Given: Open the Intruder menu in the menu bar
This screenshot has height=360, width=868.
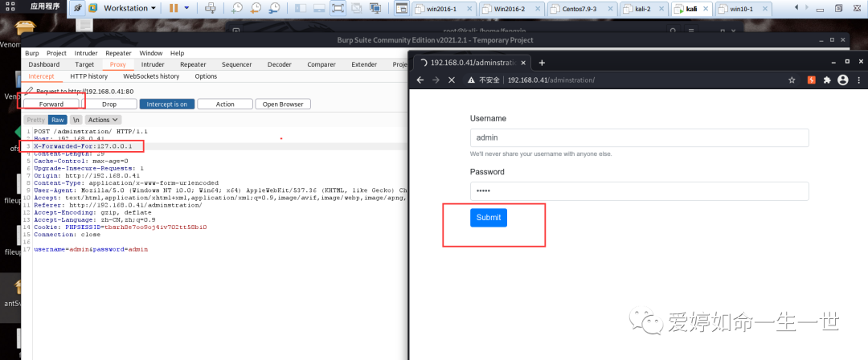Looking at the screenshot, I should pyautogui.click(x=86, y=53).
